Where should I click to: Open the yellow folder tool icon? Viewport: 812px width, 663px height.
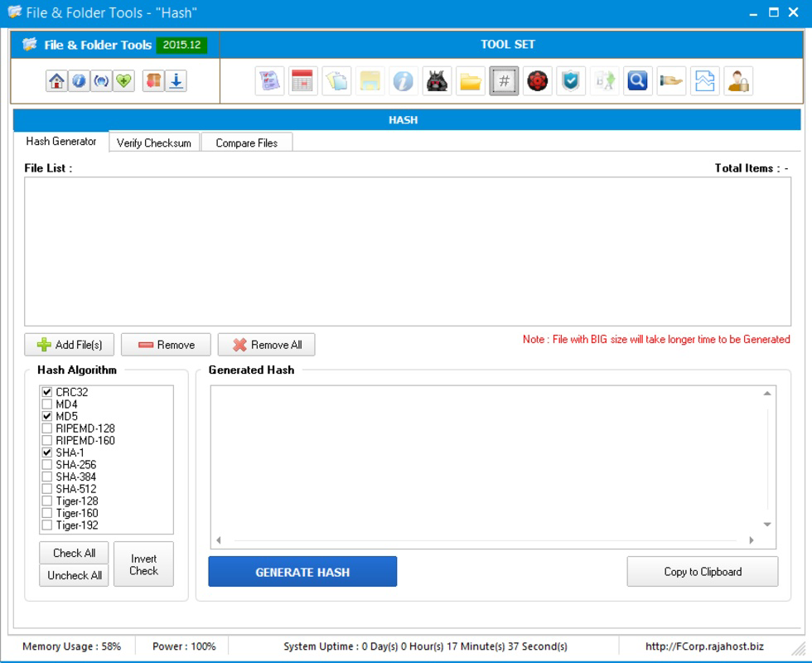point(471,81)
